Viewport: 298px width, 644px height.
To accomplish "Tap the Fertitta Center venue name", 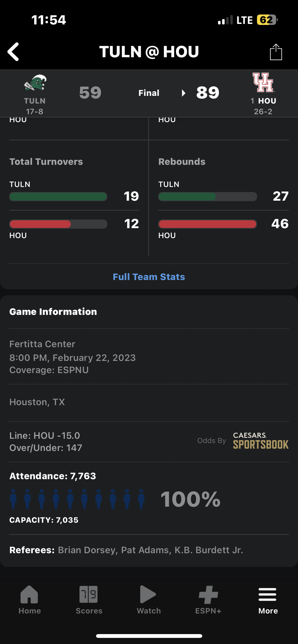I will click(42, 344).
